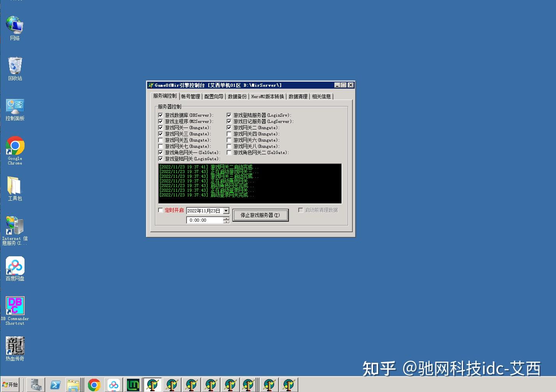Enable the 定时开启 scheduled start checkbox
The image size is (556, 392).
(160, 210)
